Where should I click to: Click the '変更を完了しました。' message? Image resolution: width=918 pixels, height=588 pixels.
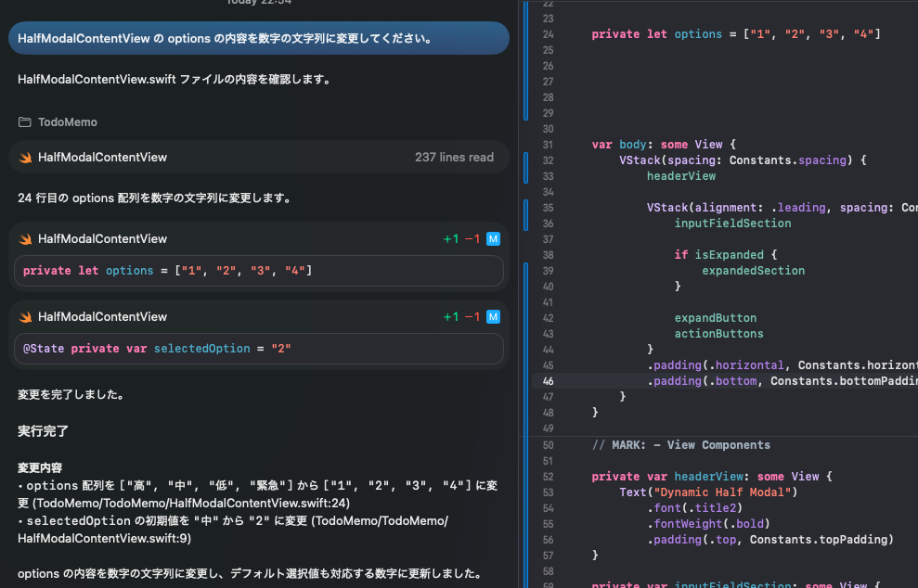[72, 394]
